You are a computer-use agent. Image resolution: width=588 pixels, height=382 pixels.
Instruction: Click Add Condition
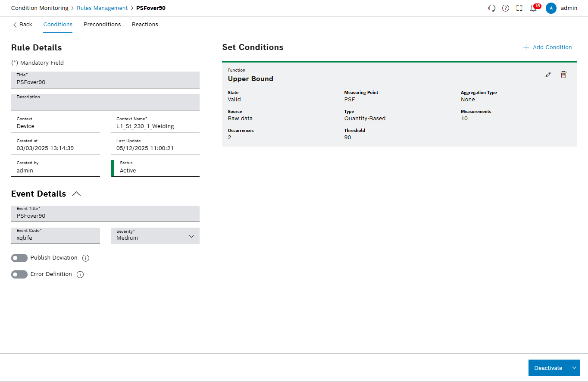[x=547, y=47]
